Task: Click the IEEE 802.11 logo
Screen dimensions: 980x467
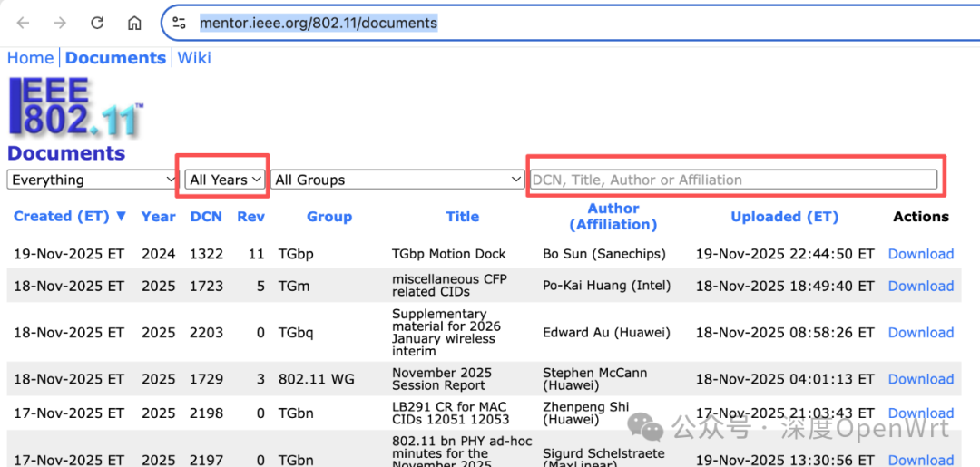Action: pyautogui.click(x=75, y=107)
